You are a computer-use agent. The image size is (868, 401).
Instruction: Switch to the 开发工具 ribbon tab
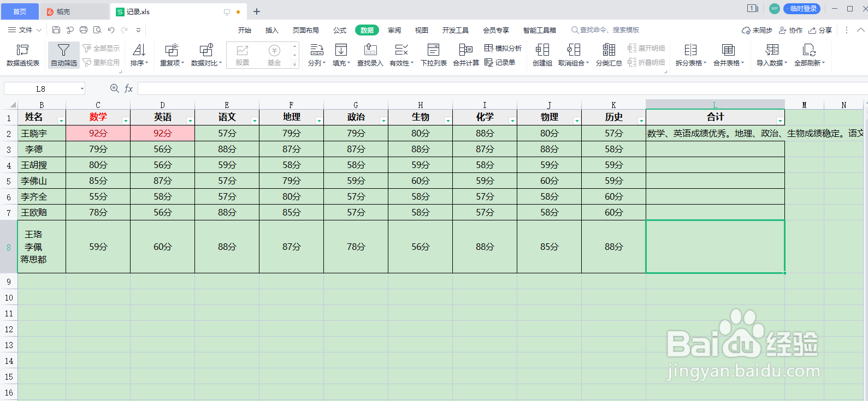coord(456,30)
